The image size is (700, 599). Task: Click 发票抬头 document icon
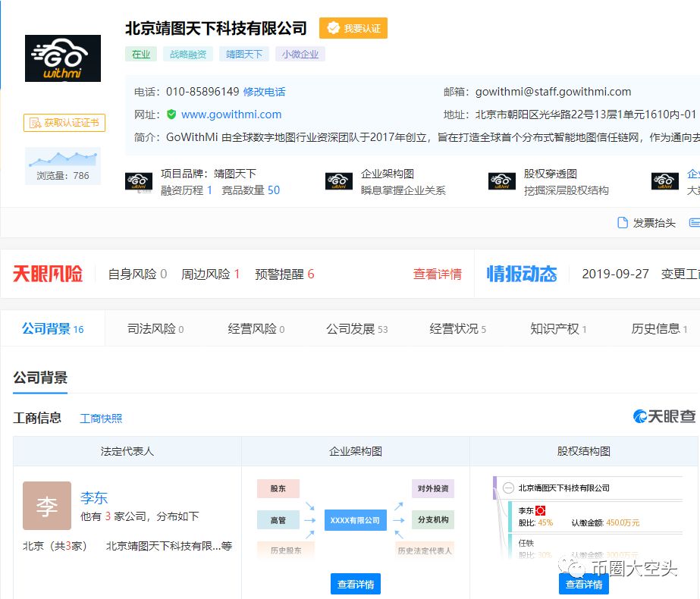click(x=623, y=222)
